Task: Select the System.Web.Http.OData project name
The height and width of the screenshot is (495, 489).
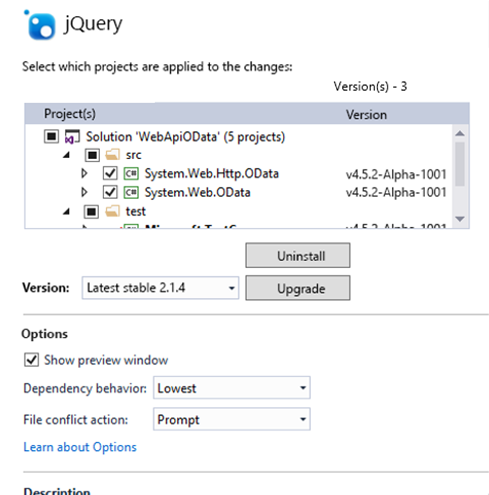Action: click(211, 174)
